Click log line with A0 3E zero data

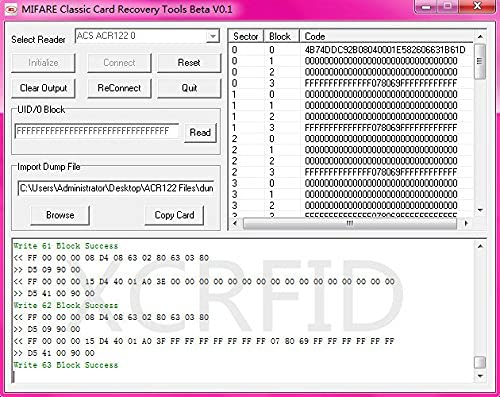coord(204,282)
